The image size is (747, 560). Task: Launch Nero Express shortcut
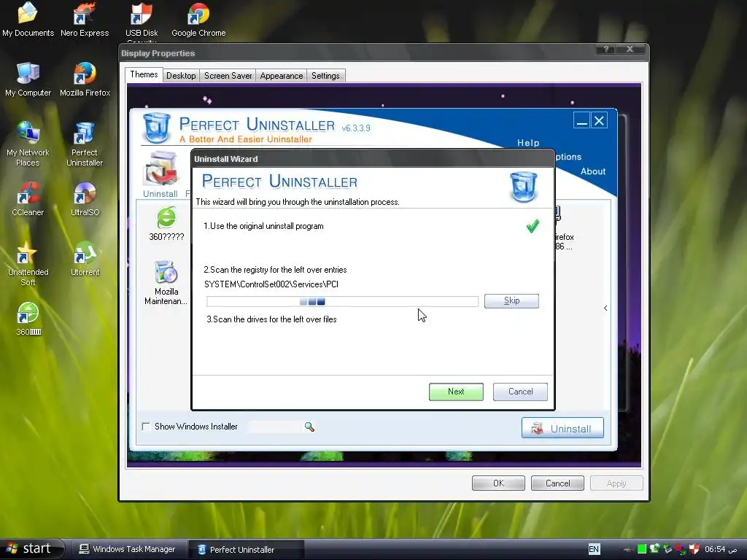pos(85,19)
